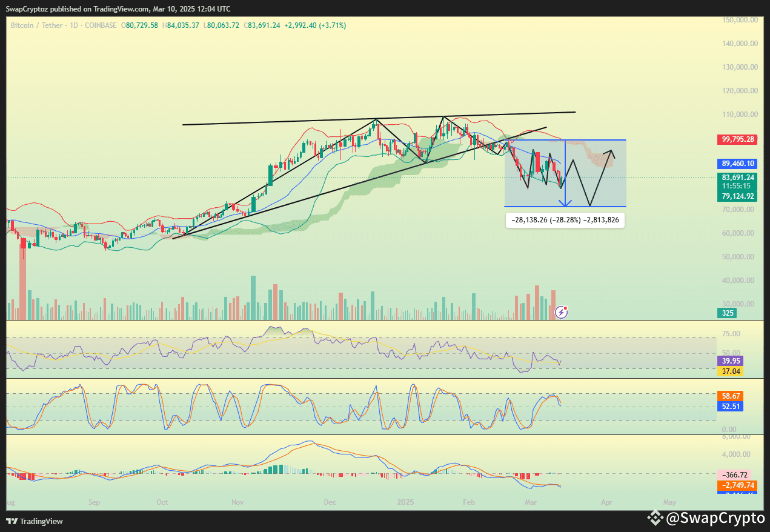This screenshot has height=532, width=770.
Task: Click the -28.28% measurement tooltip
Action: click(565, 220)
